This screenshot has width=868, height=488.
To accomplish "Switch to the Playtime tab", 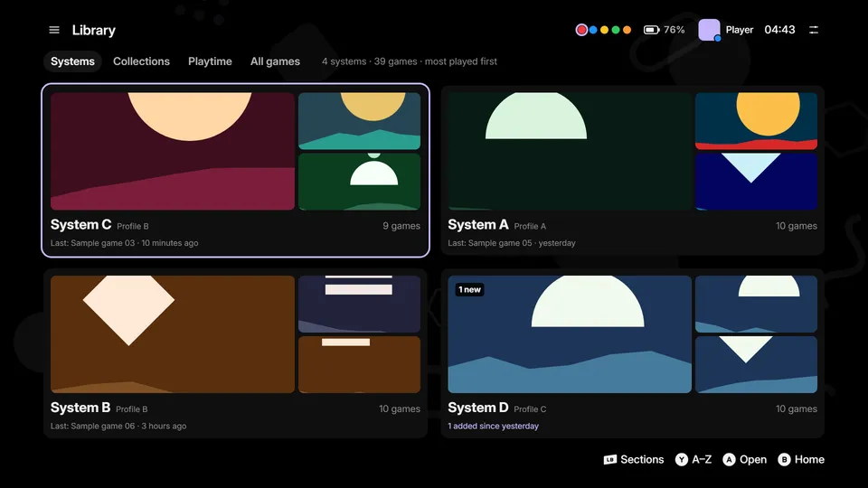I will 210,61.
